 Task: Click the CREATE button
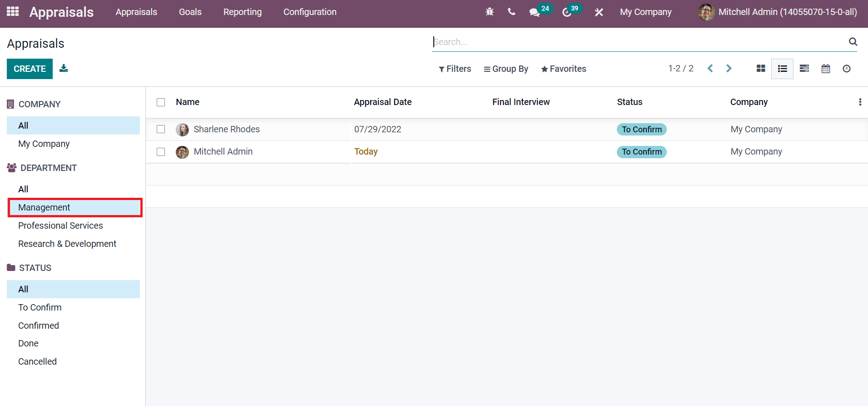30,69
